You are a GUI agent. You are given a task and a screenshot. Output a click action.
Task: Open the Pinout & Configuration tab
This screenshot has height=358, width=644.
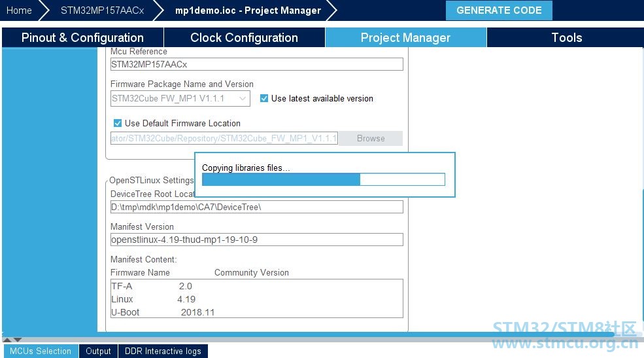(x=82, y=37)
